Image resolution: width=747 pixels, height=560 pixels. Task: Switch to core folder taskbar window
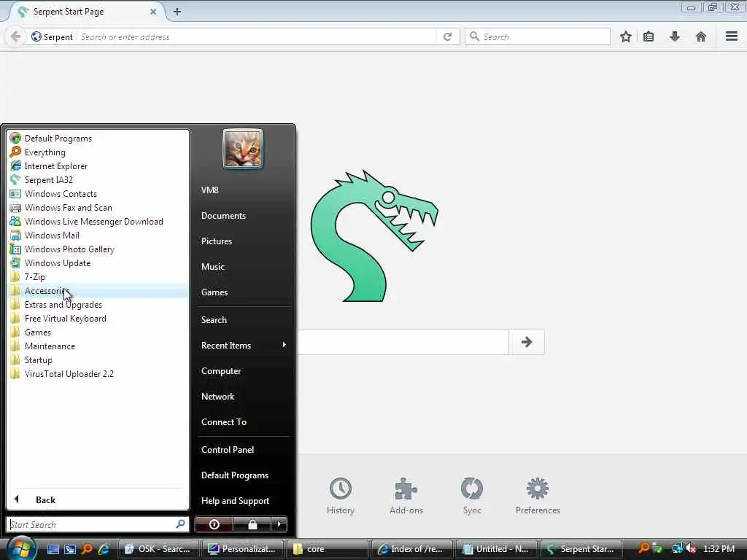[x=328, y=549]
